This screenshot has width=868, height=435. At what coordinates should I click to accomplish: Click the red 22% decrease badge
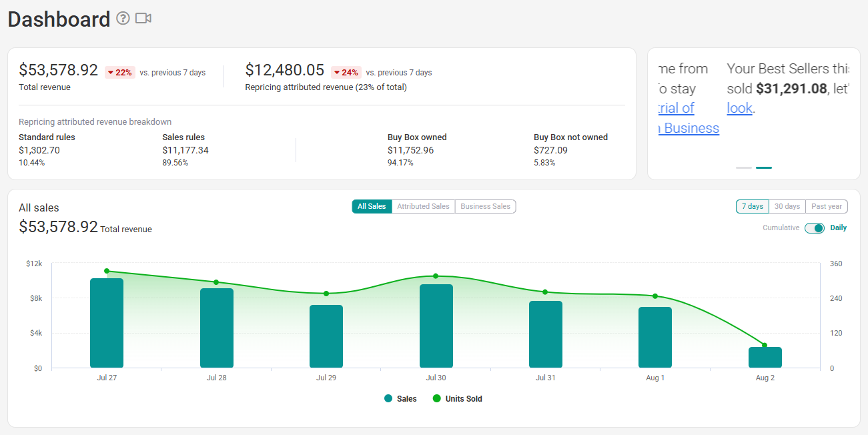click(120, 73)
